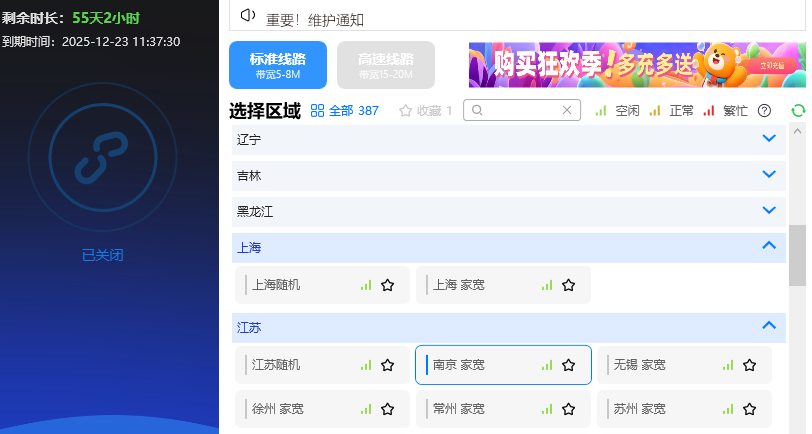Expand the 黑龙江 region chevron

click(x=769, y=210)
